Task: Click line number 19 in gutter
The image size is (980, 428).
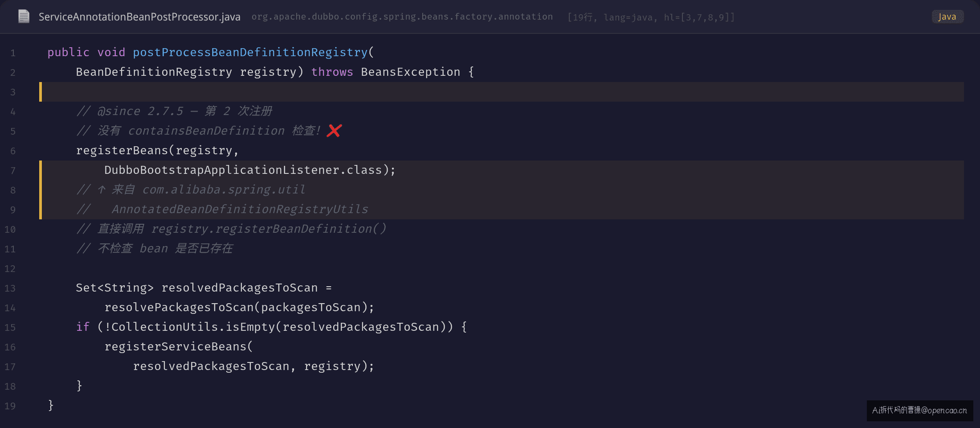Action: (x=10, y=406)
